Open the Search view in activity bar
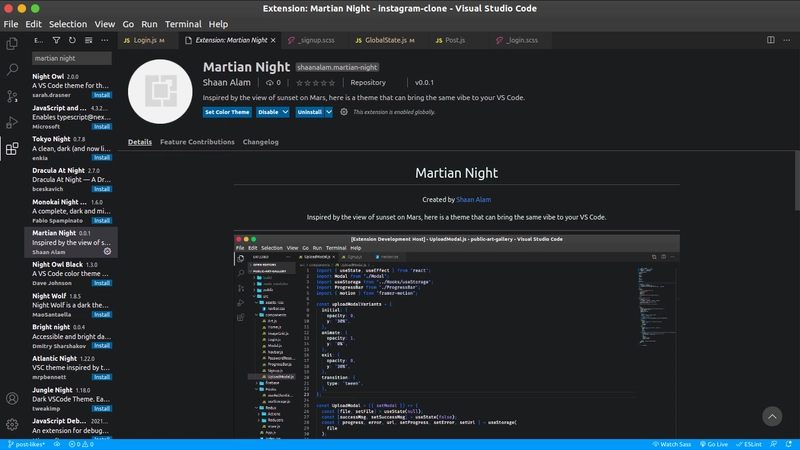The image size is (800, 450). [x=12, y=69]
